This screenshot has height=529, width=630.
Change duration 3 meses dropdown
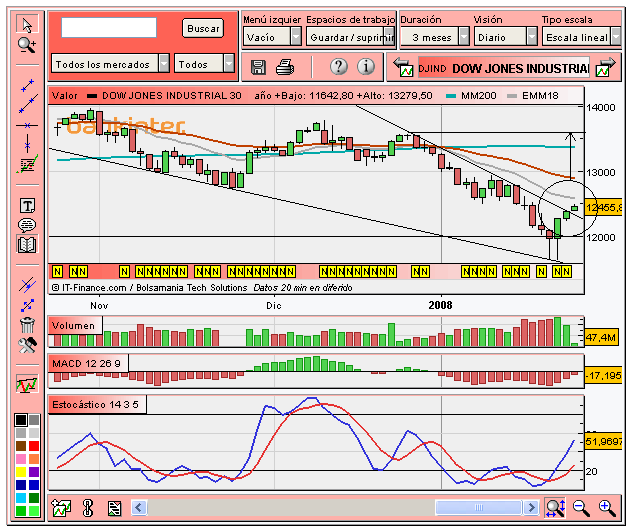[435, 37]
